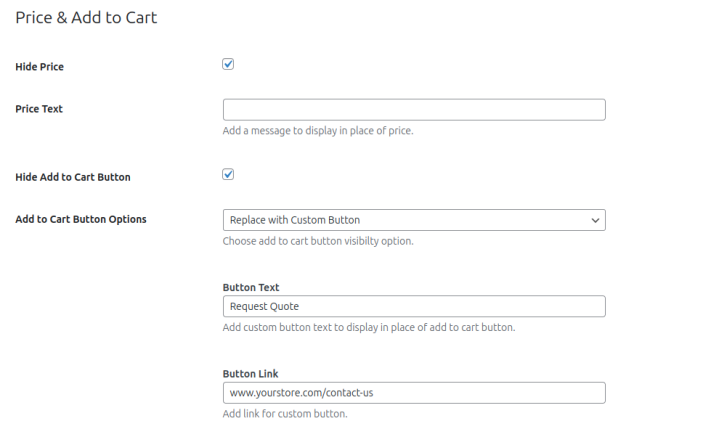Focus the empty Price Text input field
This screenshot has width=703, height=437.
click(413, 110)
